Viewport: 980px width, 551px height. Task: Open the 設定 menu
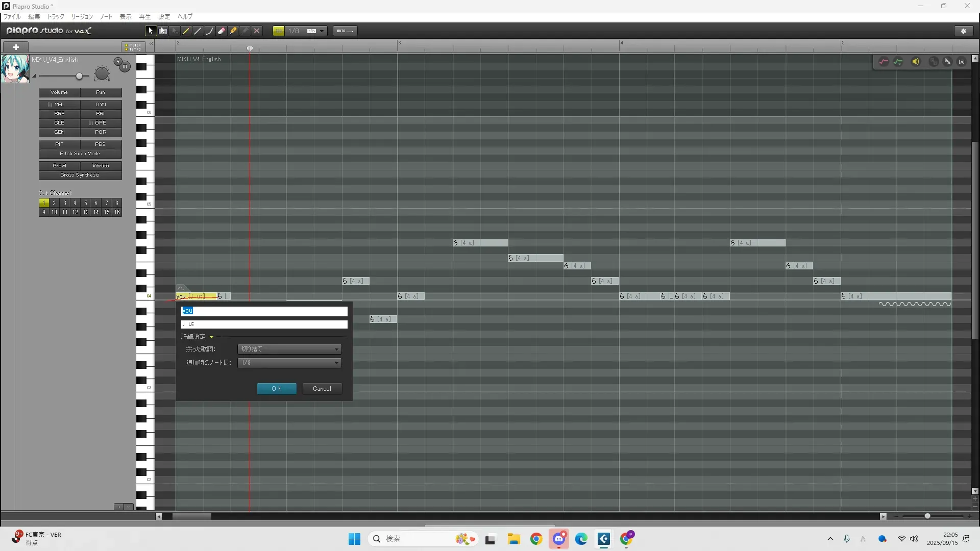(x=164, y=17)
